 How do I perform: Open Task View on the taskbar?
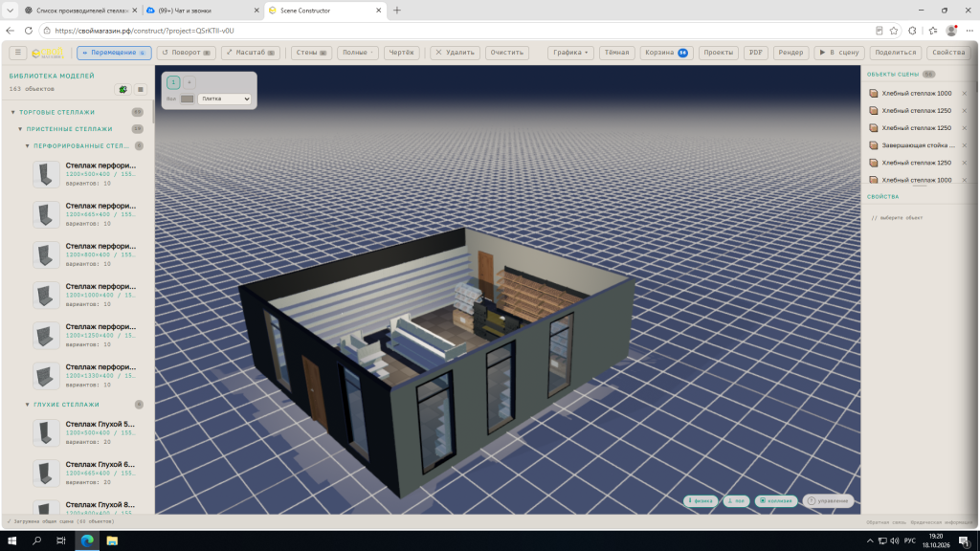[61, 540]
